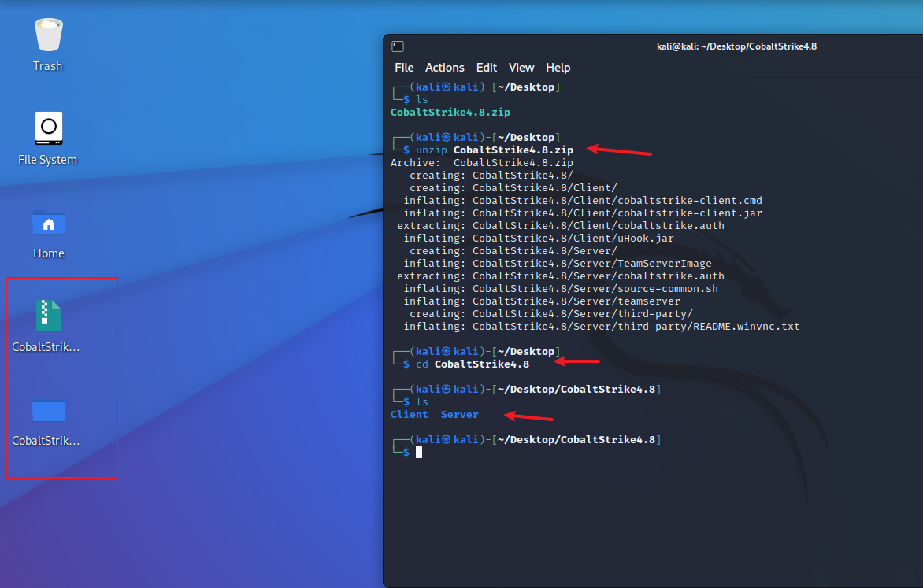The image size is (923, 588).
Task: Open the Trash desktop icon
Action: click(48, 46)
